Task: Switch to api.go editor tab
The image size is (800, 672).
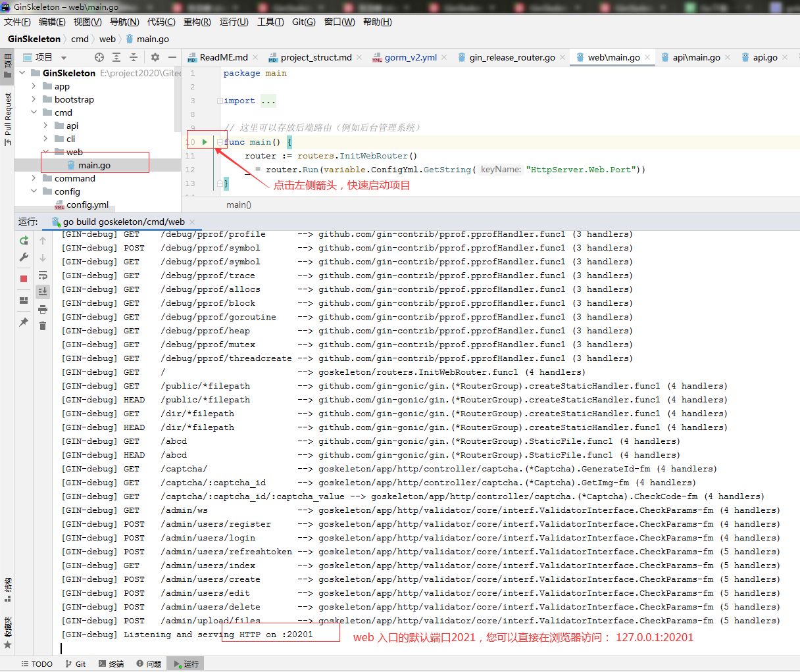Action: [765, 57]
